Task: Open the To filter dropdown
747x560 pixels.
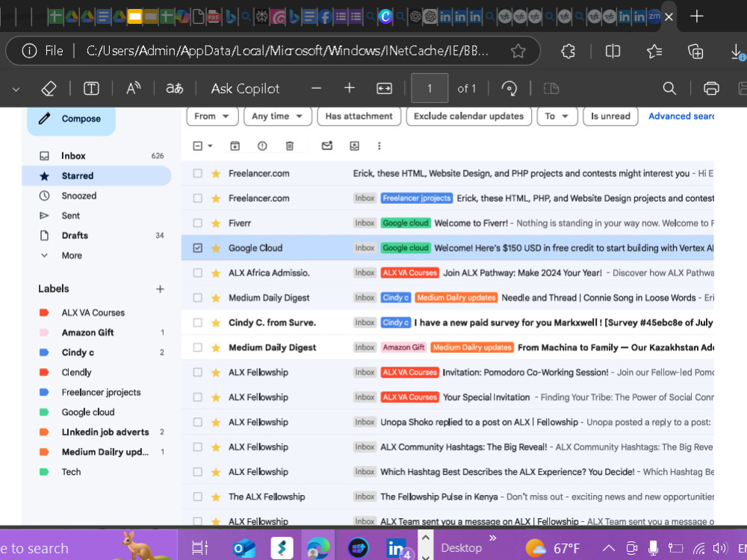Action: tap(557, 116)
